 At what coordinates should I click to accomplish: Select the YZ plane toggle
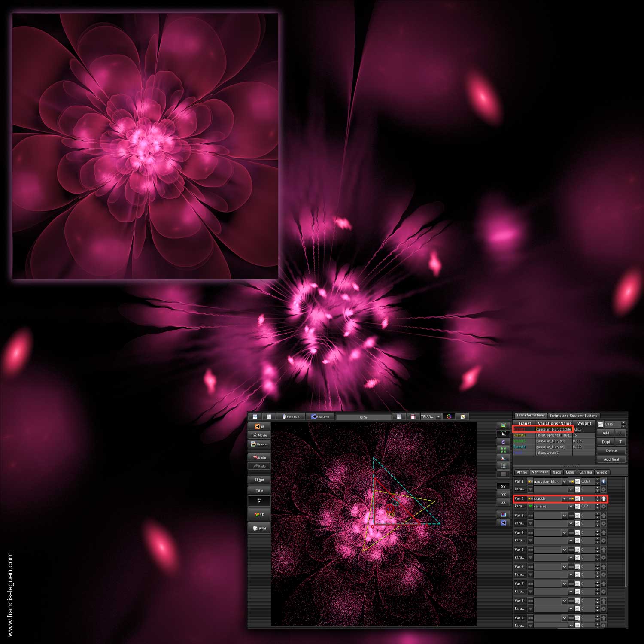503,494
